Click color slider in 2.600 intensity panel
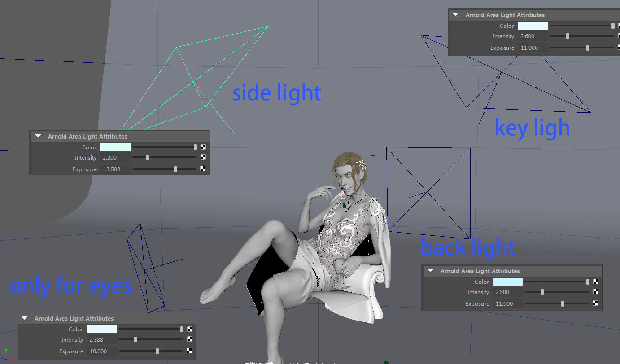Image resolution: width=620 pixels, height=364 pixels. [x=582, y=26]
